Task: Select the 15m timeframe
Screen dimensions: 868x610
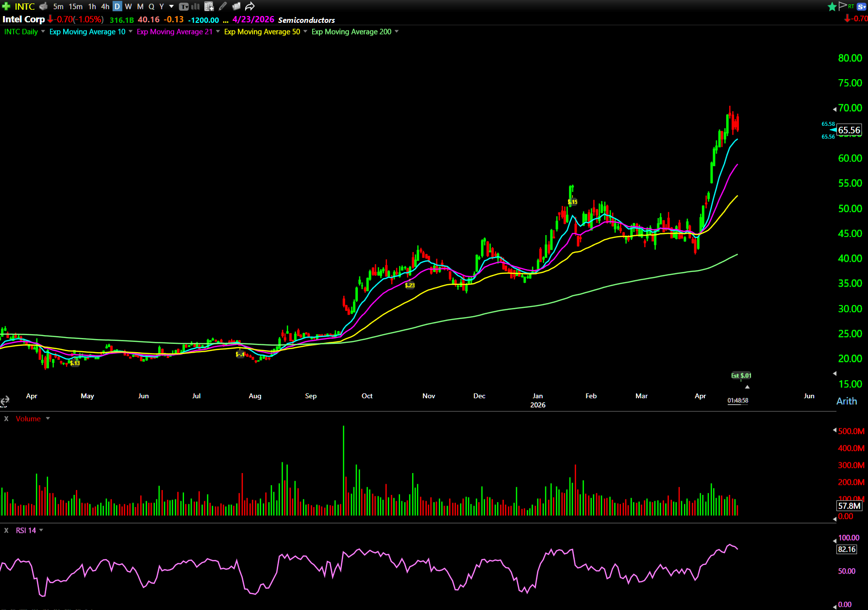Action: click(x=75, y=6)
